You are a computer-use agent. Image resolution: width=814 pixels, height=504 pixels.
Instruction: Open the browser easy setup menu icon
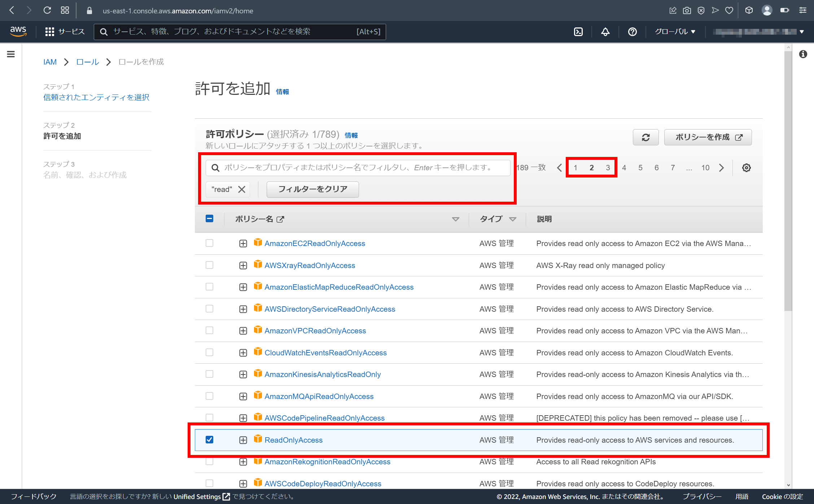803,10
